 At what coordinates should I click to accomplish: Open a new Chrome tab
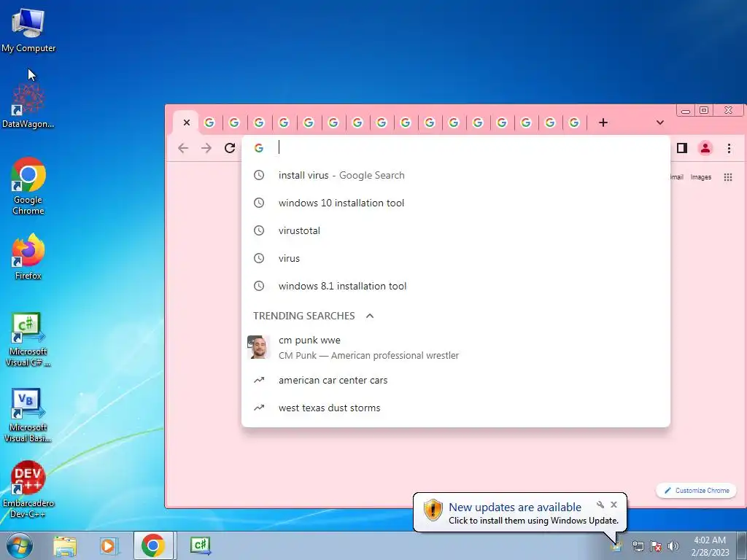pos(603,122)
